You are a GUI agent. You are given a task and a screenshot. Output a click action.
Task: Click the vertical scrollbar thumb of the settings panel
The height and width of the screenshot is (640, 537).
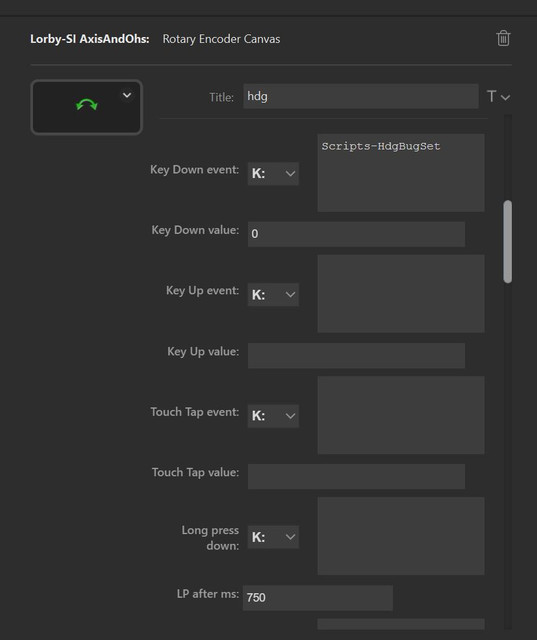pos(508,241)
